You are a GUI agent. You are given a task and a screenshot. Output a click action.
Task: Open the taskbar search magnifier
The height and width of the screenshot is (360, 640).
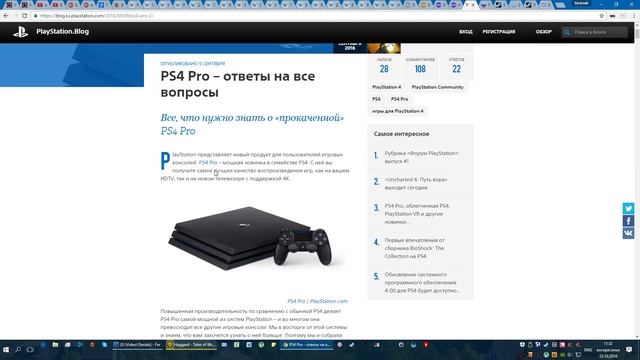click(x=18, y=350)
